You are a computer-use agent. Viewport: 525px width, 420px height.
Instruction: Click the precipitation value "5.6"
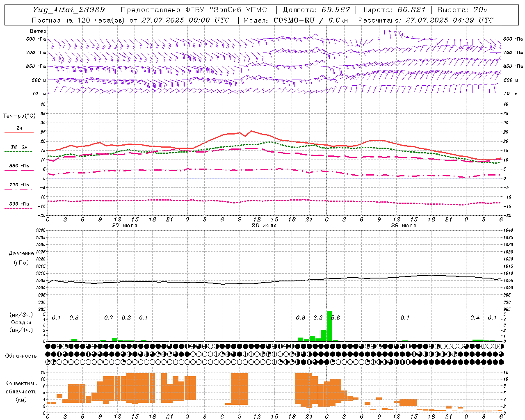click(336, 318)
